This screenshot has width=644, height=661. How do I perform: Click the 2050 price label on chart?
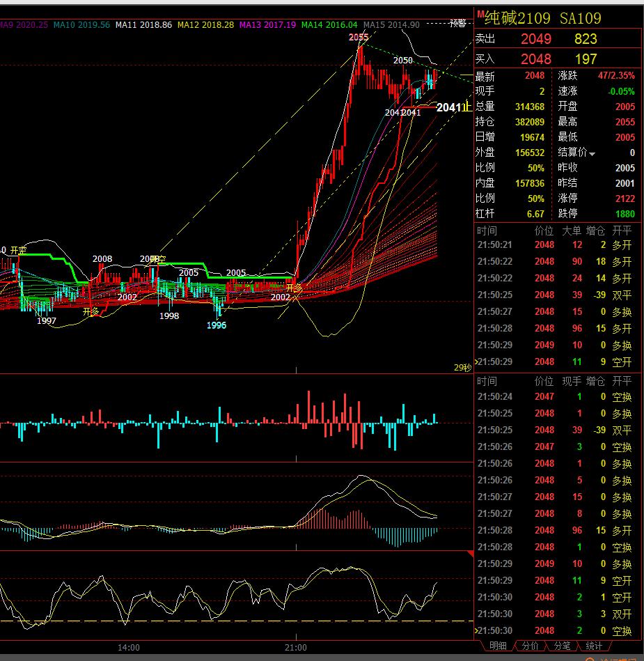[x=403, y=61]
